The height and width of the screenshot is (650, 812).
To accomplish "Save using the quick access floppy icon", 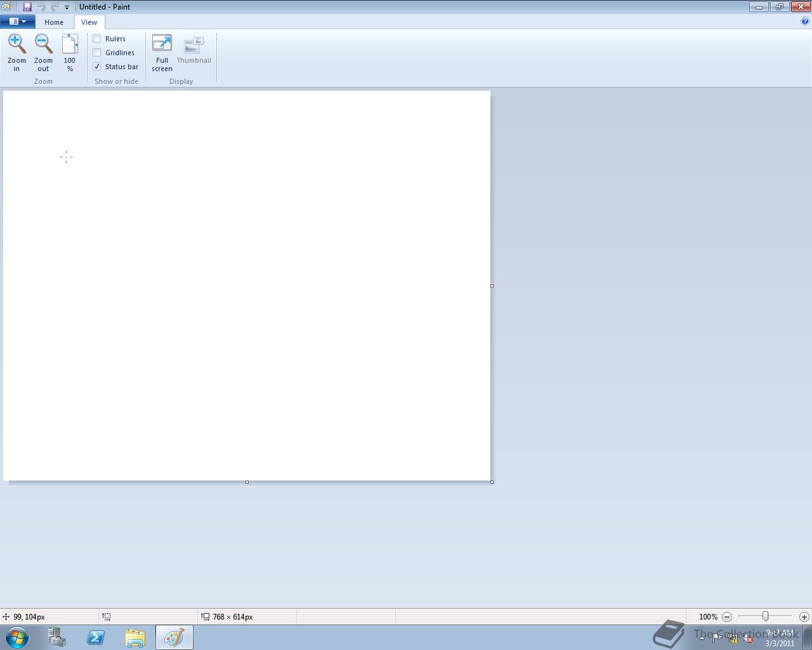I will (27, 7).
